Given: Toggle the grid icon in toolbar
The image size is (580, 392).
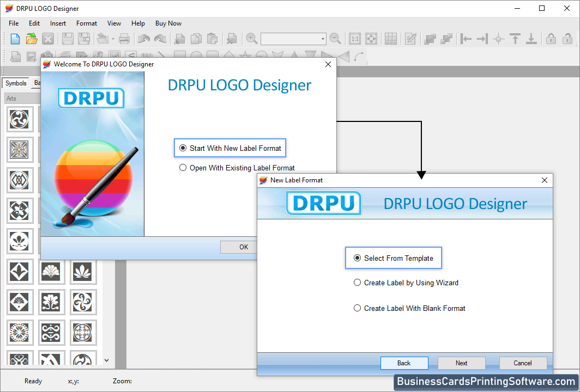Looking at the screenshot, I should click(391, 39).
